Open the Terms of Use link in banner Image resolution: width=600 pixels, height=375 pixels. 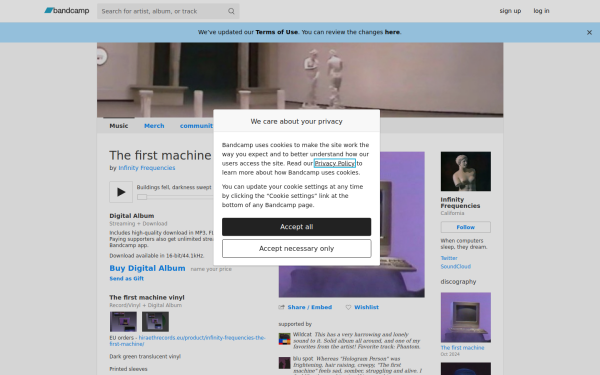point(277,32)
